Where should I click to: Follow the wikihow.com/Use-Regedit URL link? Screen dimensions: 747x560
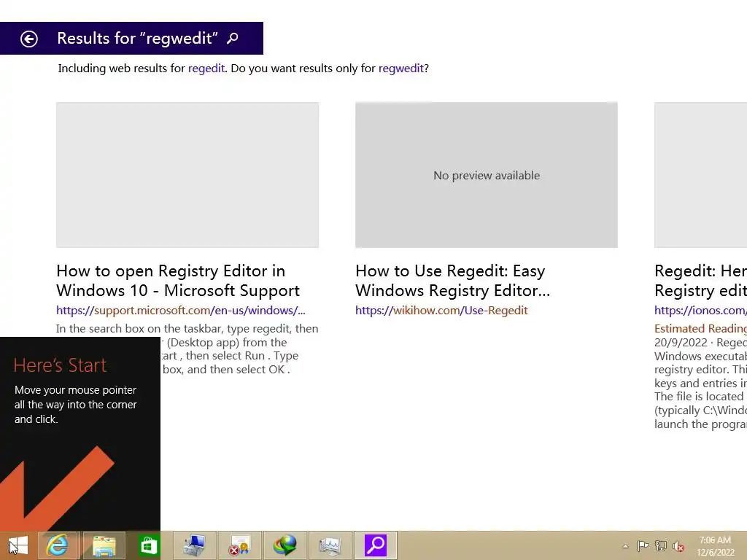click(x=441, y=311)
